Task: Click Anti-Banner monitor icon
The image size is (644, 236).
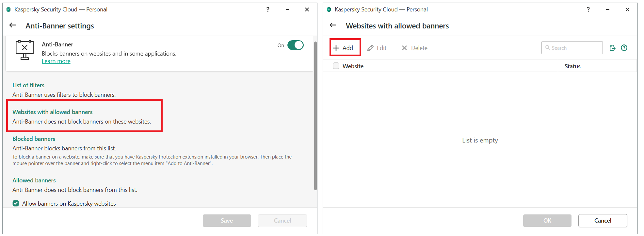Action: [24, 50]
